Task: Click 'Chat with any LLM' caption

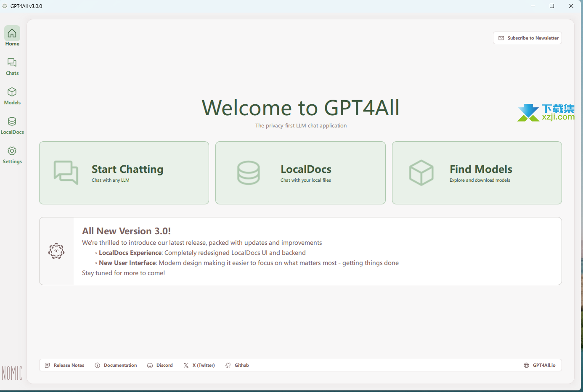Action: [x=111, y=180]
